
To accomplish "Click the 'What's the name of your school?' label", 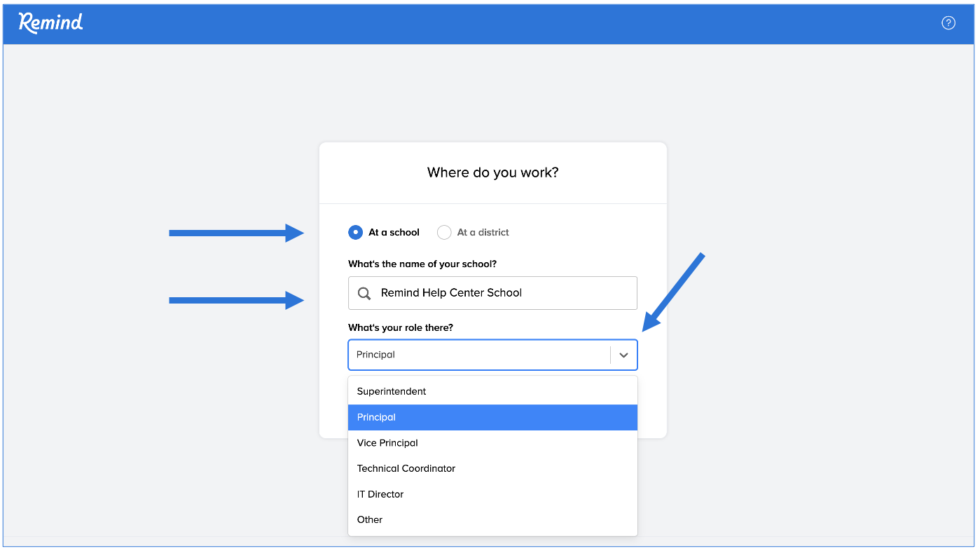I will (x=422, y=264).
